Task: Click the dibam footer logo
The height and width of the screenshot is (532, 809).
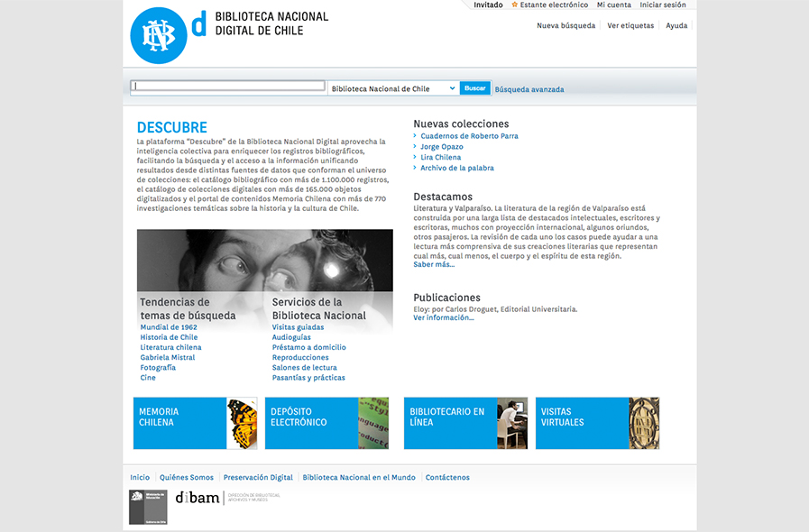Action: 227,498
